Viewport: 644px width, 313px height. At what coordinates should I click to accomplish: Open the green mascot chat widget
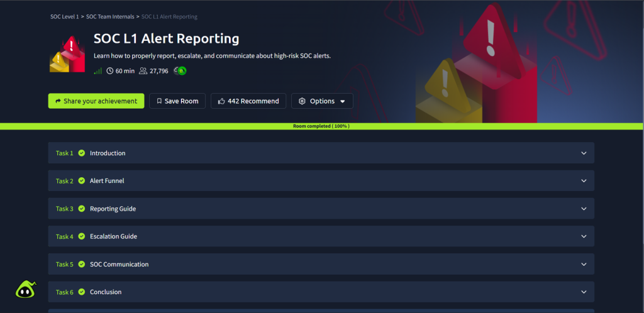25,289
